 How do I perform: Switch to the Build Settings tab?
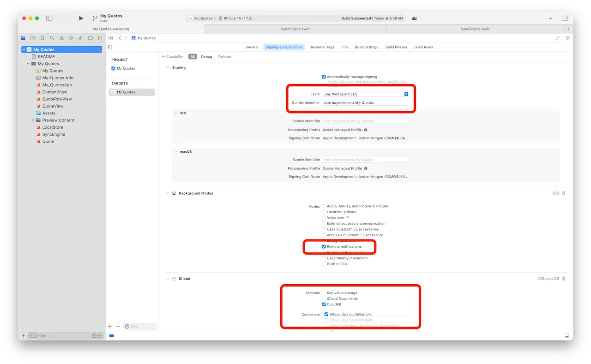pyautogui.click(x=367, y=47)
